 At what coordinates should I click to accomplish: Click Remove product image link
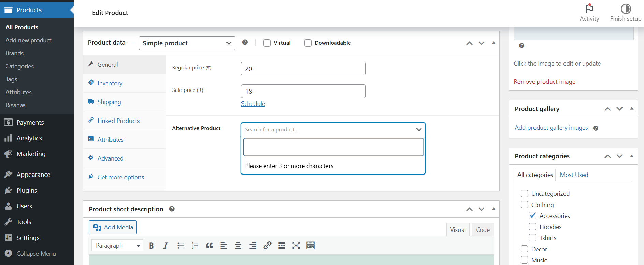pyautogui.click(x=544, y=82)
